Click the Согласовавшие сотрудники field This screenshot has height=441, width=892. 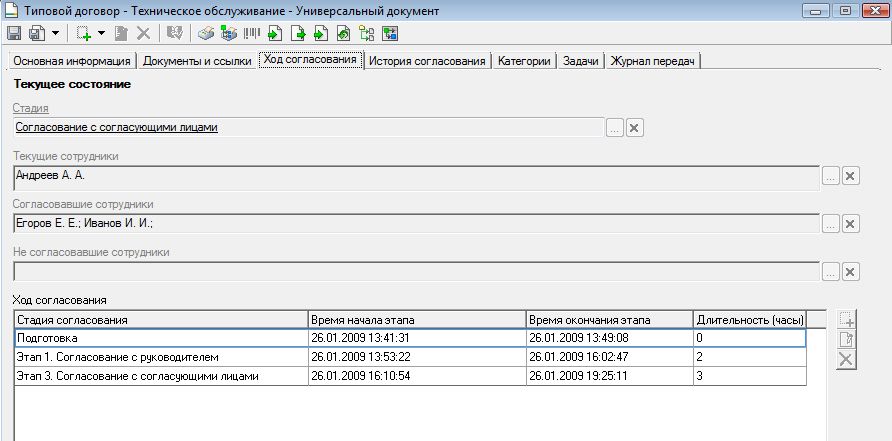416,224
